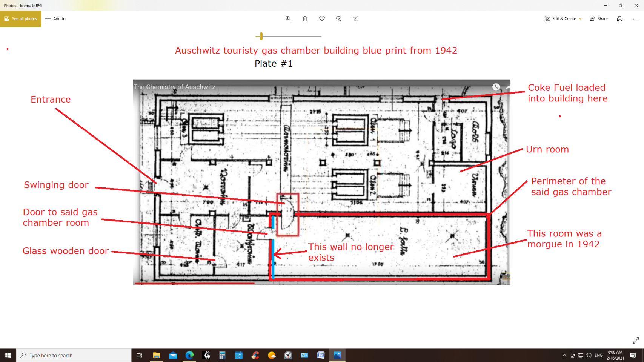Open File Explorer from the taskbar
This screenshot has width=644, height=362.
pyautogui.click(x=156, y=355)
